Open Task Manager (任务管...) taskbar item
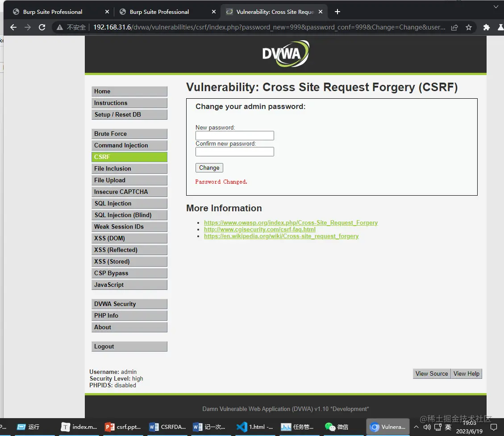504x436 pixels. click(299, 427)
